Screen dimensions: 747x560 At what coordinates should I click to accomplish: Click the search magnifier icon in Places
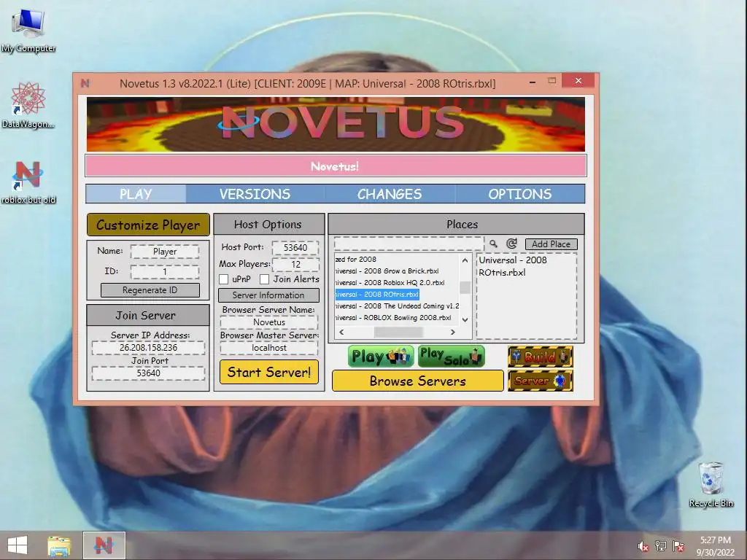(494, 244)
